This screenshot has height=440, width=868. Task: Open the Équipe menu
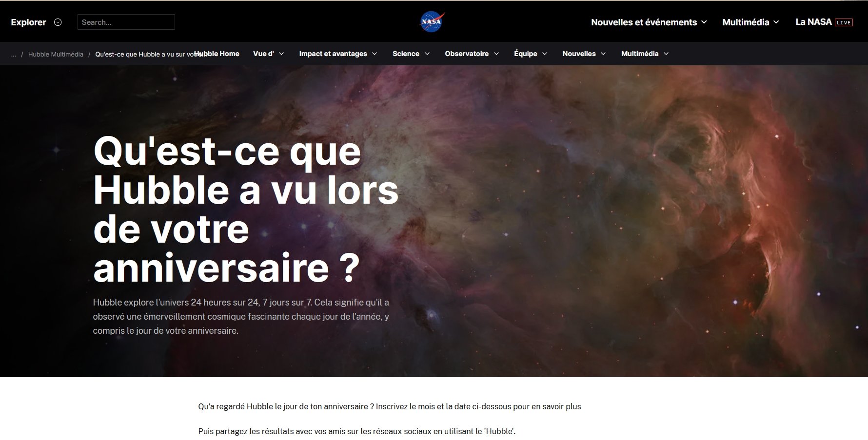tap(531, 54)
